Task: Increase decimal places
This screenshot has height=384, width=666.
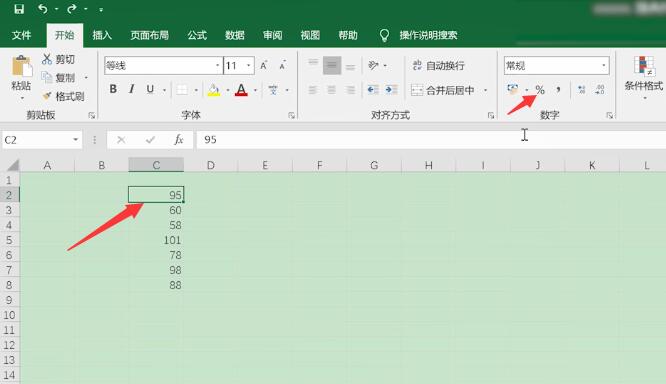Action: (x=581, y=90)
